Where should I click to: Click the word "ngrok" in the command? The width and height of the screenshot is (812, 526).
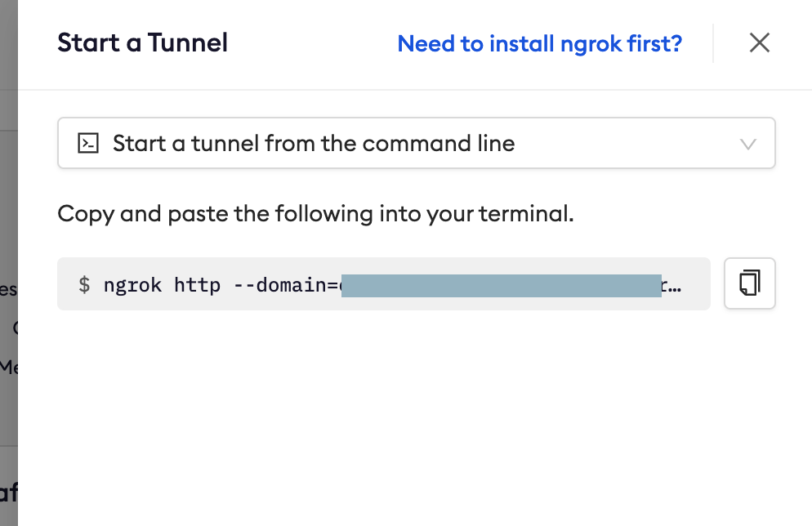pos(133,285)
